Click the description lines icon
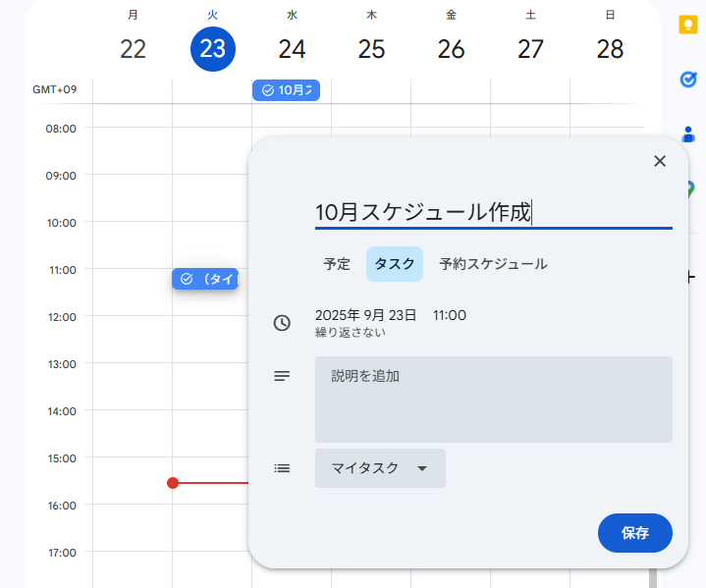 click(282, 376)
